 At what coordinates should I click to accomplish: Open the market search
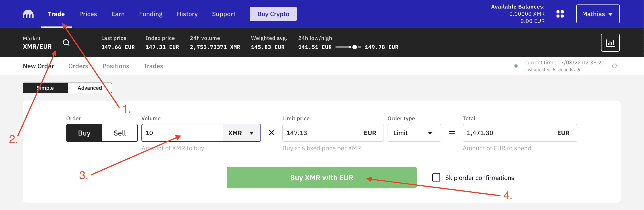pos(66,43)
